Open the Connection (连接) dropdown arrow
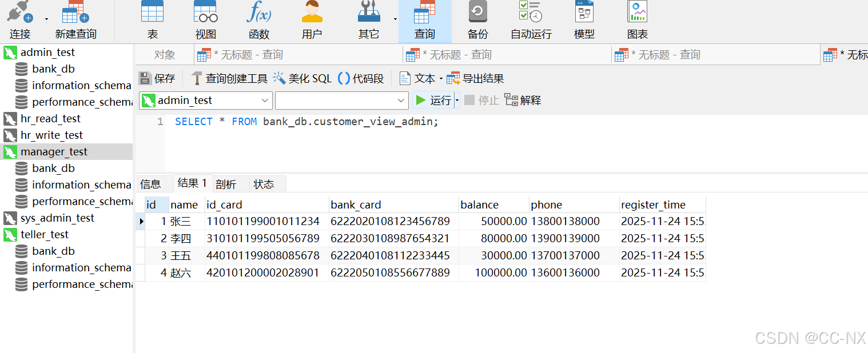Viewport: 868px width, 353px height. 46,19
